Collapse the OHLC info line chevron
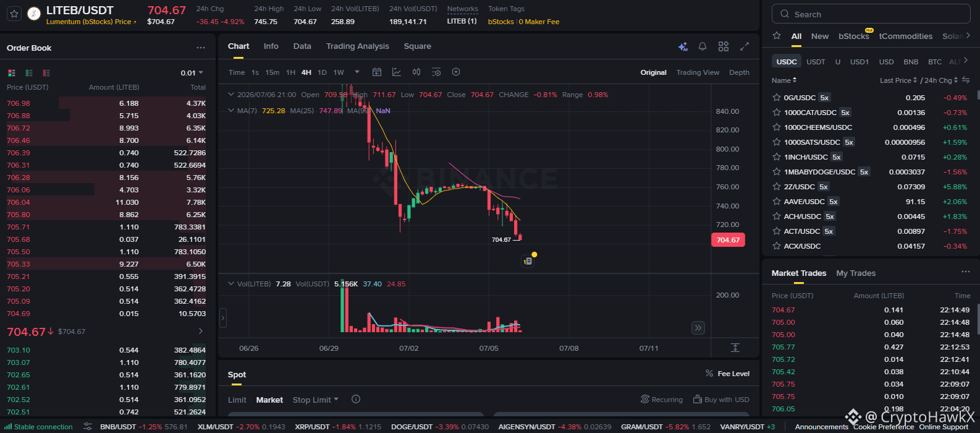 pyautogui.click(x=231, y=95)
